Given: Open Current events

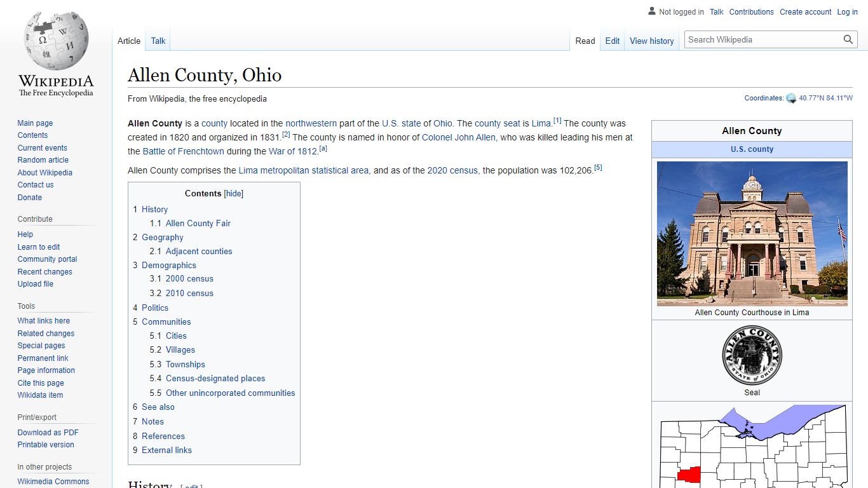Looking at the screenshot, I should pos(42,148).
